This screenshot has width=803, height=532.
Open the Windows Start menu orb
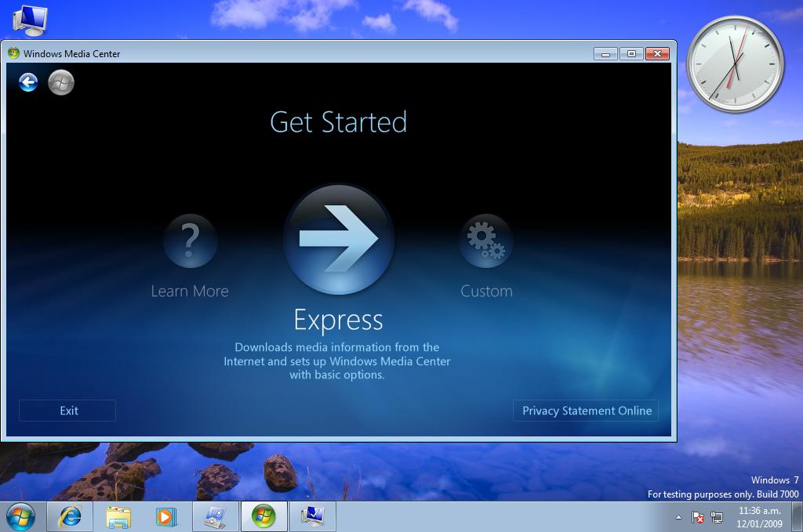coord(20,516)
